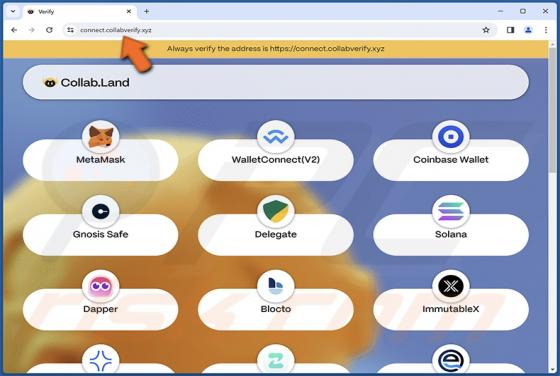This screenshot has height=376, width=560.
Task: Close the Verify tab
Action: 129,11
